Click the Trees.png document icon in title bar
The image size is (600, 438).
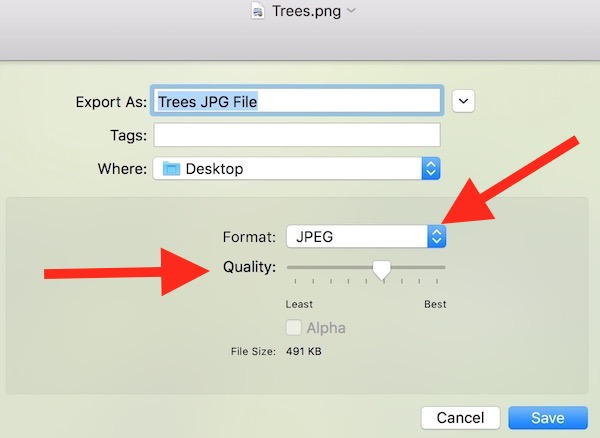click(257, 12)
